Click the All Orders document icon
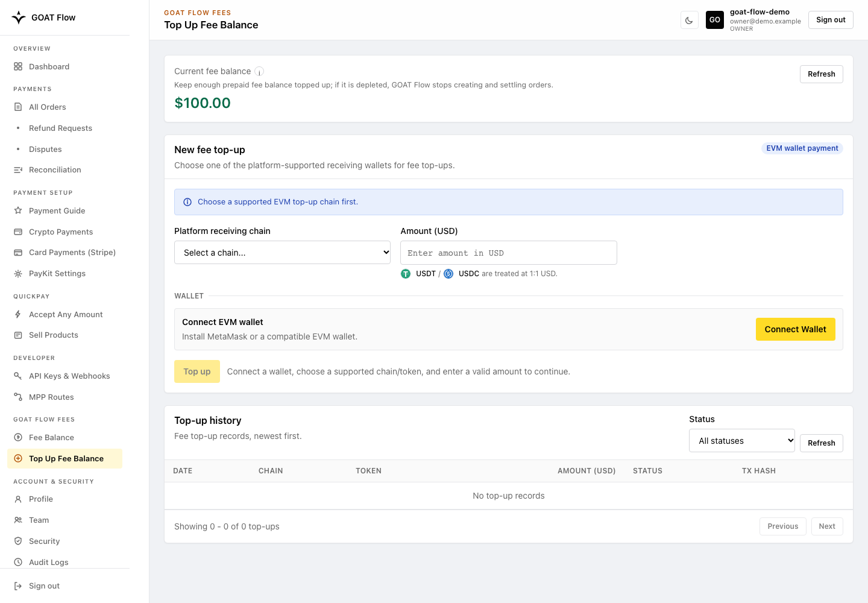The image size is (868, 603). (x=18, y=107)
